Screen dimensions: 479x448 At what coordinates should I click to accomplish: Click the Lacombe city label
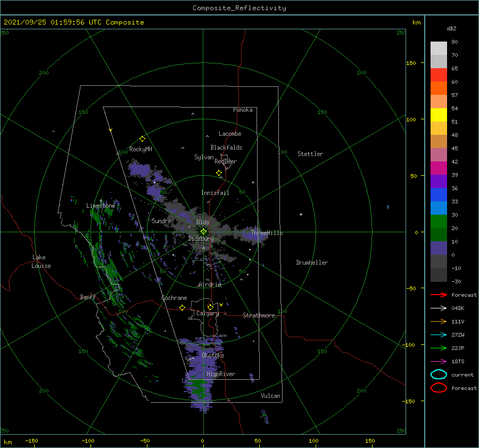click(230, 134)
